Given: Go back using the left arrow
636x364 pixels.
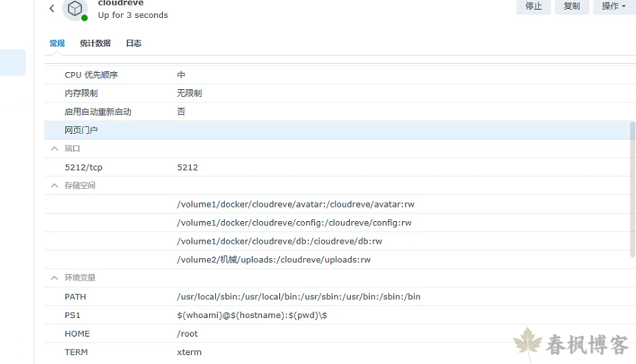Looking at the screenshot, I should [52, 8].
